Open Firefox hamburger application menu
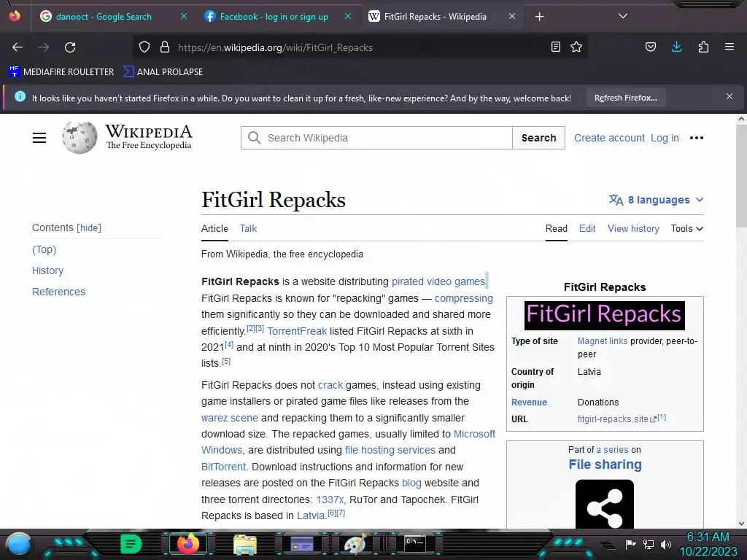Viewport: 747px width, 560px height. click(x=729, y=47)
